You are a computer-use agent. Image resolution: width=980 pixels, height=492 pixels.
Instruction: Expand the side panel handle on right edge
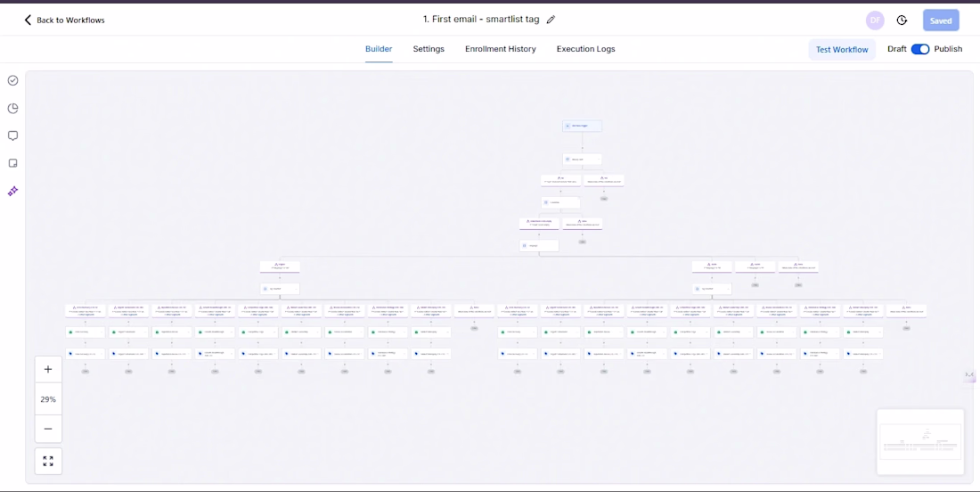(969, 374)
